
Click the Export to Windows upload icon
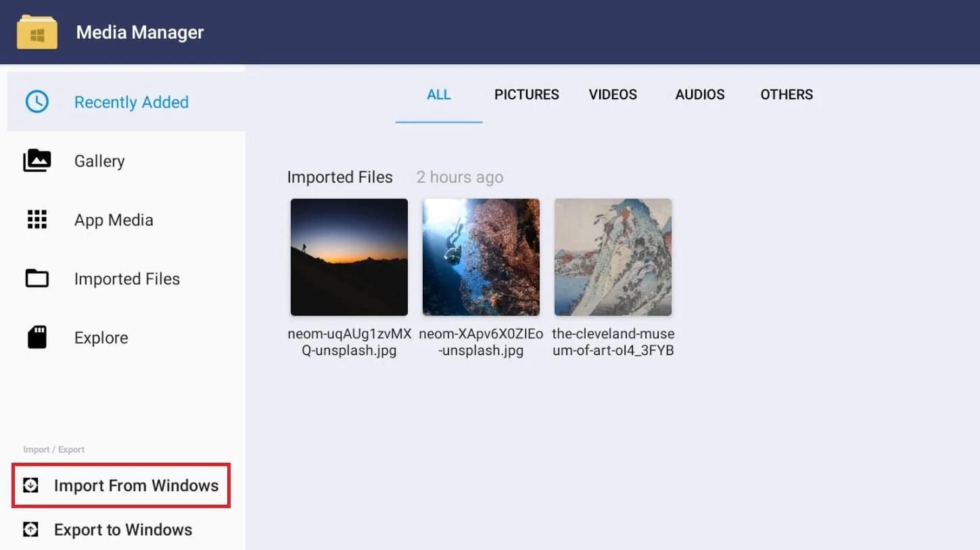point(30,529)
